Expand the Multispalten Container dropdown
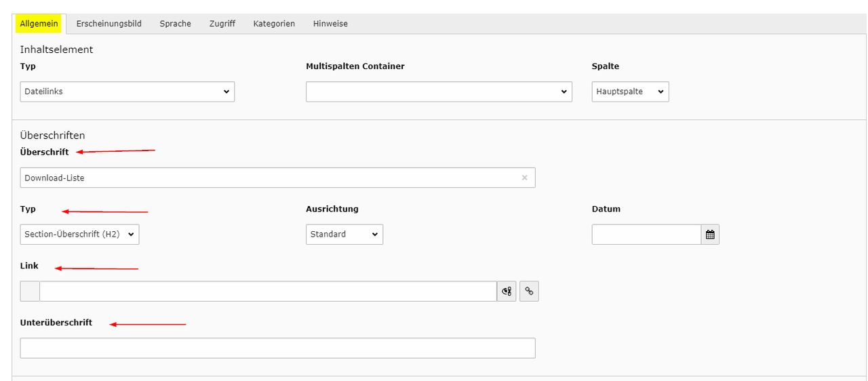 pyautogui.click(x=439, y=92)
